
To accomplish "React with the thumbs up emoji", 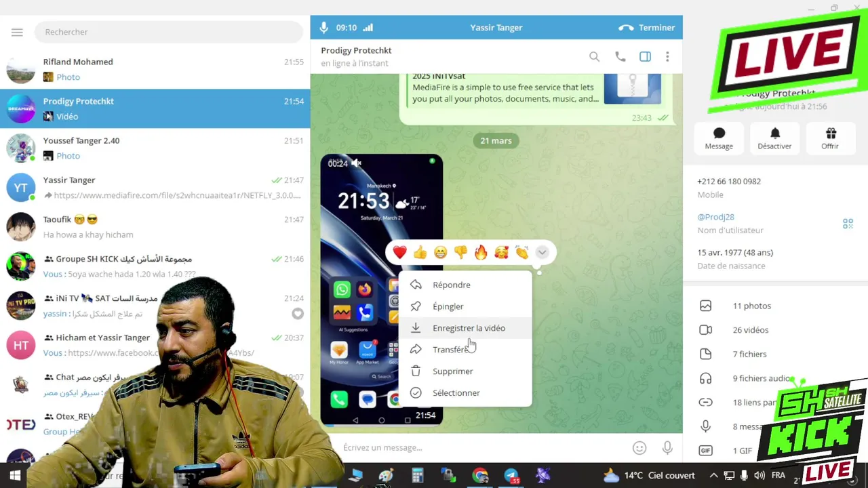I will tap(420, 253).
